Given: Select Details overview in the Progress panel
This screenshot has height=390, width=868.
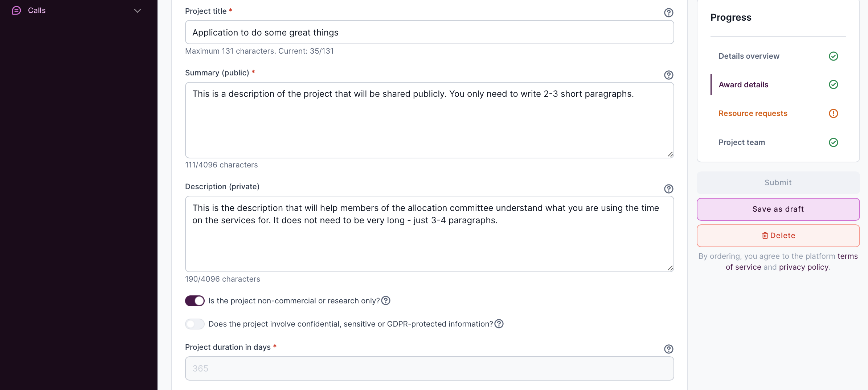Looking at the screenshot, I should tap(749, 56).
